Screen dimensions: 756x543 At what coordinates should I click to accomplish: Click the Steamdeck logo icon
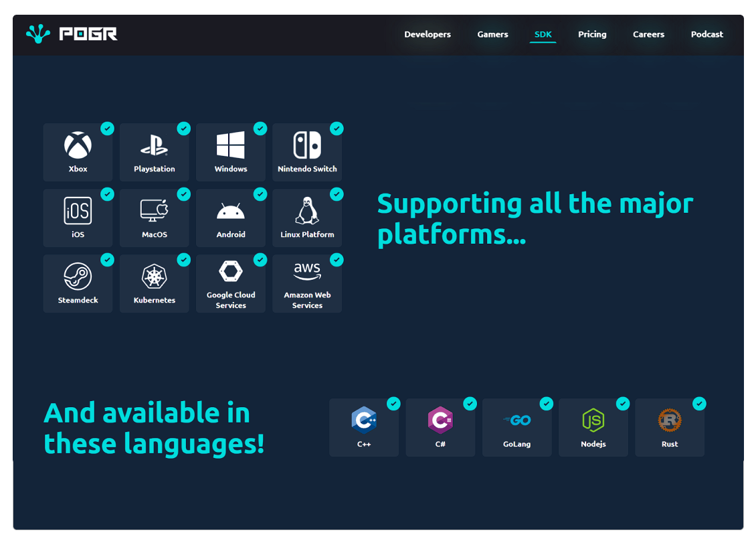[78, 277]
